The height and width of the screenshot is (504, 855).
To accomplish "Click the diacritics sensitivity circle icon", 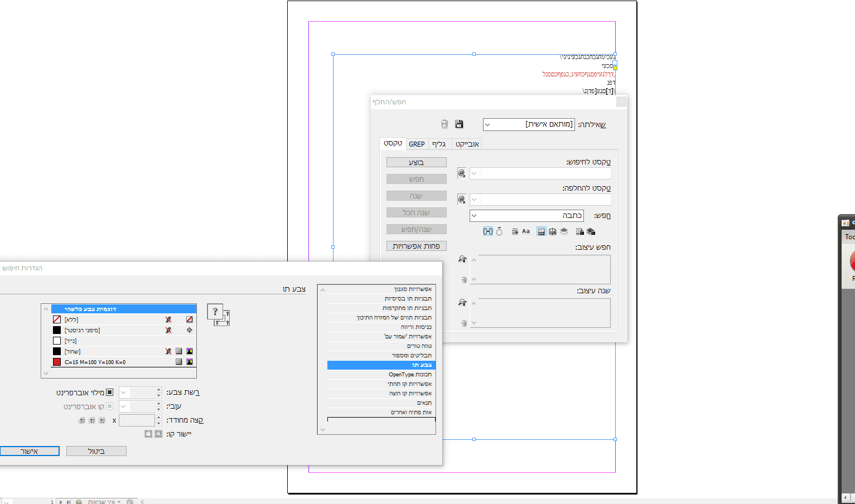I will (x=499, y=231).
